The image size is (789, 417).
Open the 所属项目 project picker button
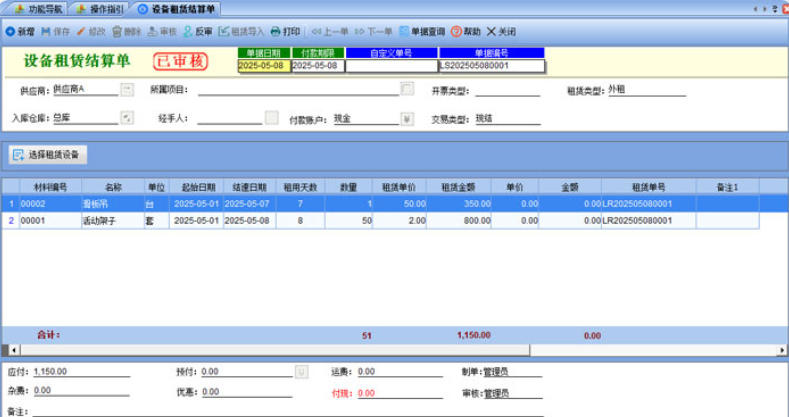pos(407,90)
